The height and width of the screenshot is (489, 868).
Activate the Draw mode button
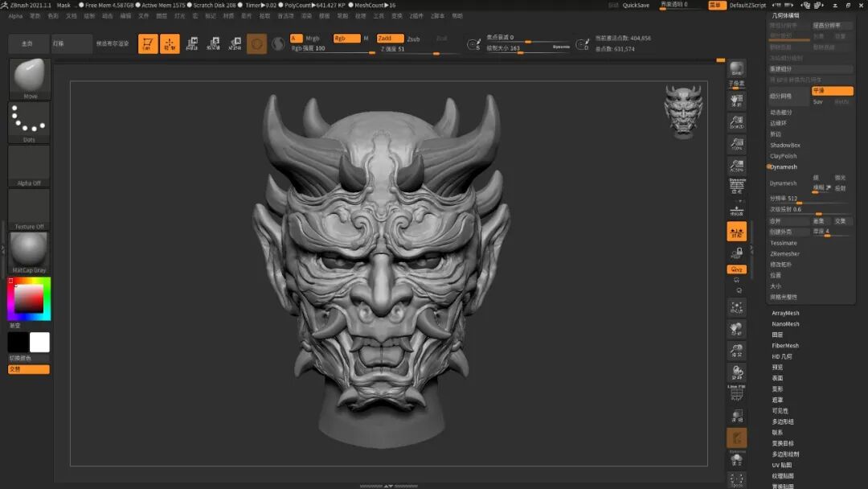170,44
